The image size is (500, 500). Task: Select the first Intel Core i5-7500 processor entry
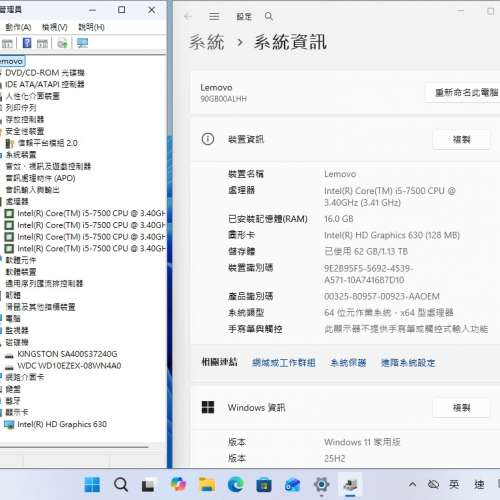pos(91,213)
